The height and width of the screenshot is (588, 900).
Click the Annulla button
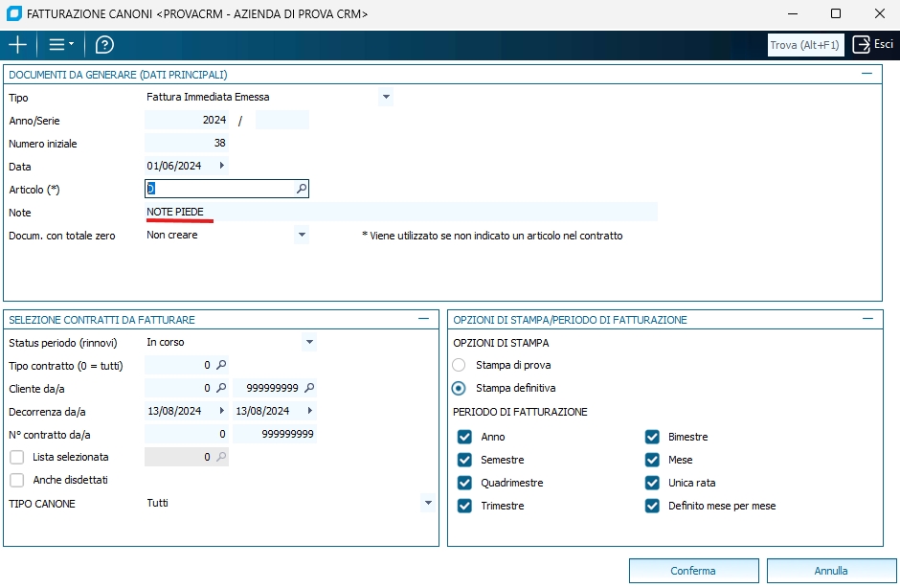point(830,571)
